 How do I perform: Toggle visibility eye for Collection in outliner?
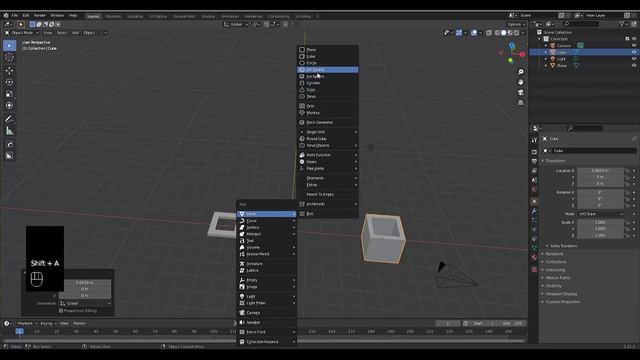pos(634,39)
